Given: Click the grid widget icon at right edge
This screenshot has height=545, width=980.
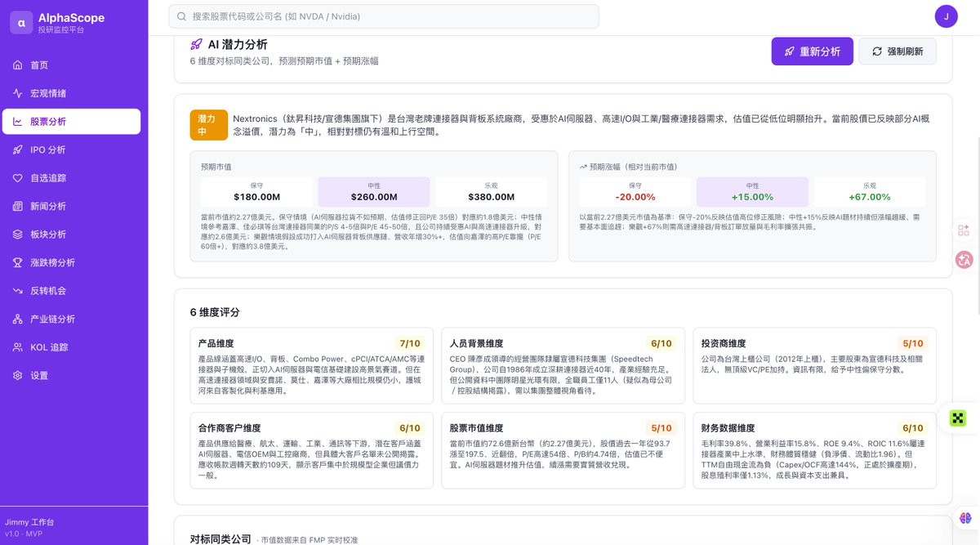Looking at the screenshot, I should (x=964, y=230).
